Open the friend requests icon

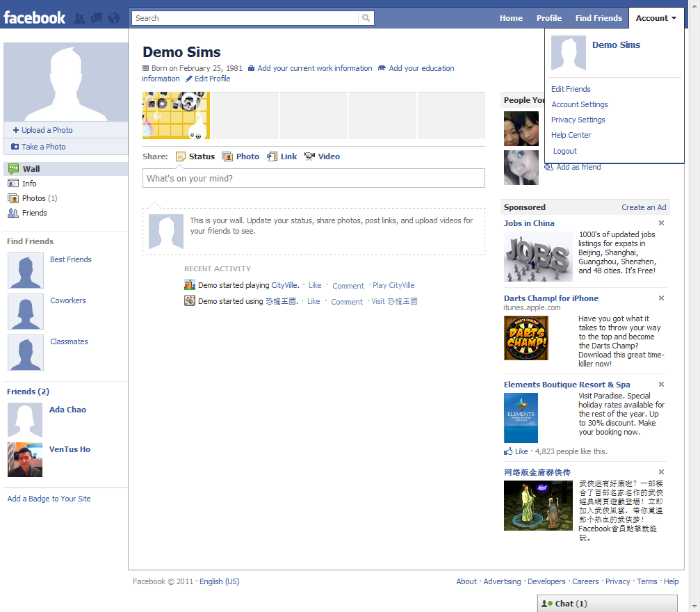click(79, 18)
